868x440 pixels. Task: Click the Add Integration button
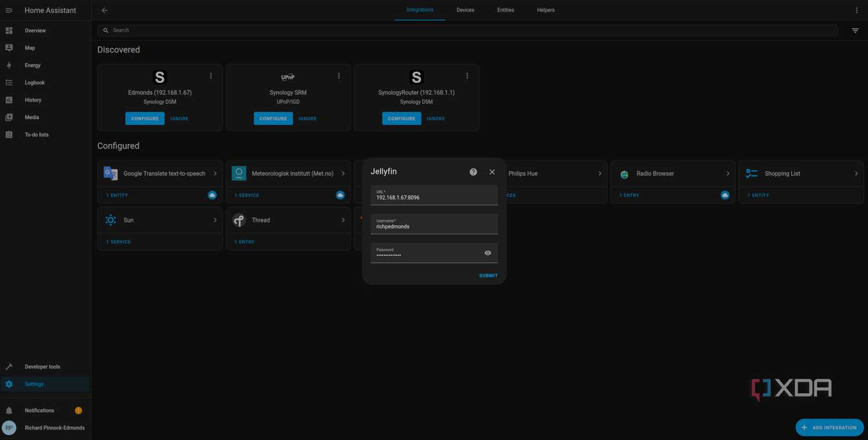[x=830, y=428]
